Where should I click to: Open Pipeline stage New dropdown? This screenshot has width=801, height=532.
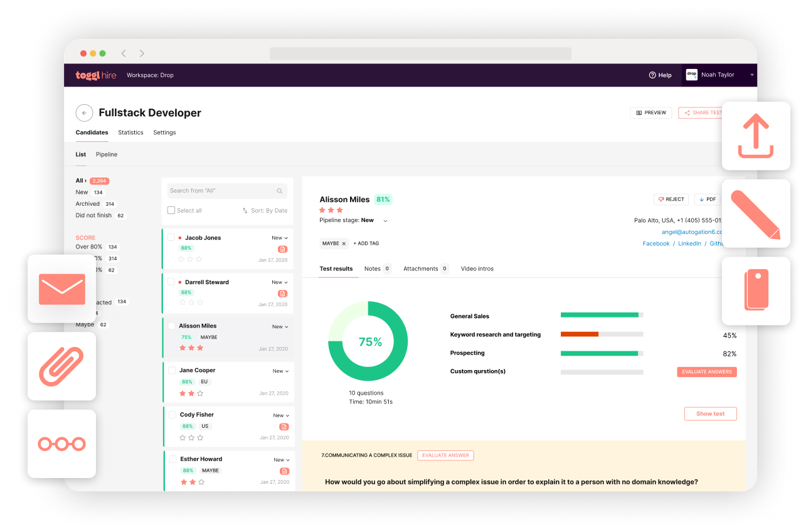point(385,221)
